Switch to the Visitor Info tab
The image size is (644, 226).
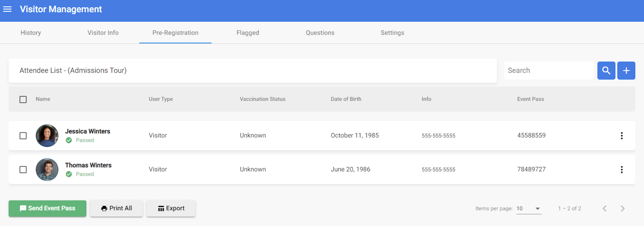[103, 33]
